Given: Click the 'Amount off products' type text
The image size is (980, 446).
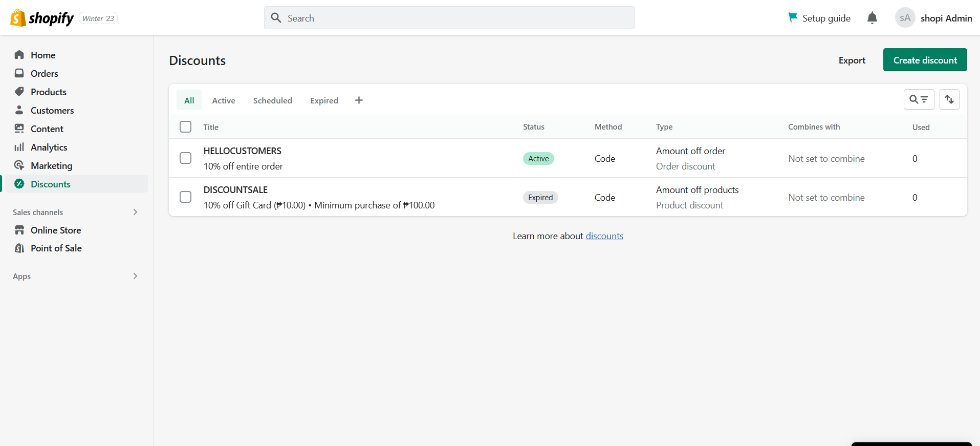Looking at the screenshot, I should coord(697,189).
